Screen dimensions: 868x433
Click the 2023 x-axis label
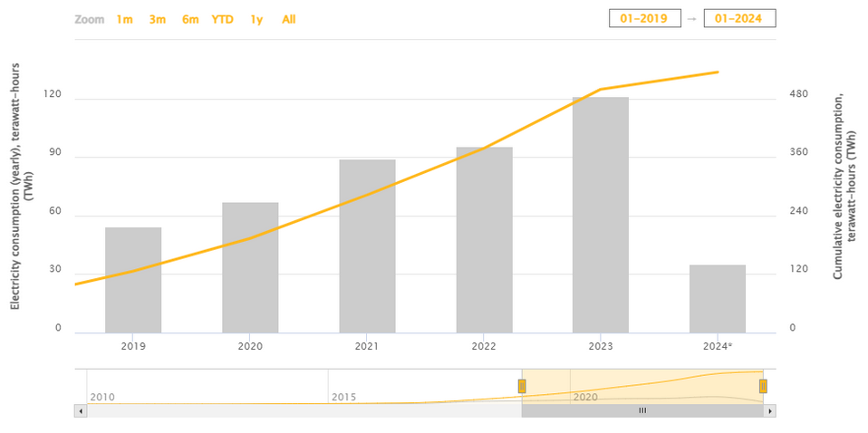[x=601, y=347]
